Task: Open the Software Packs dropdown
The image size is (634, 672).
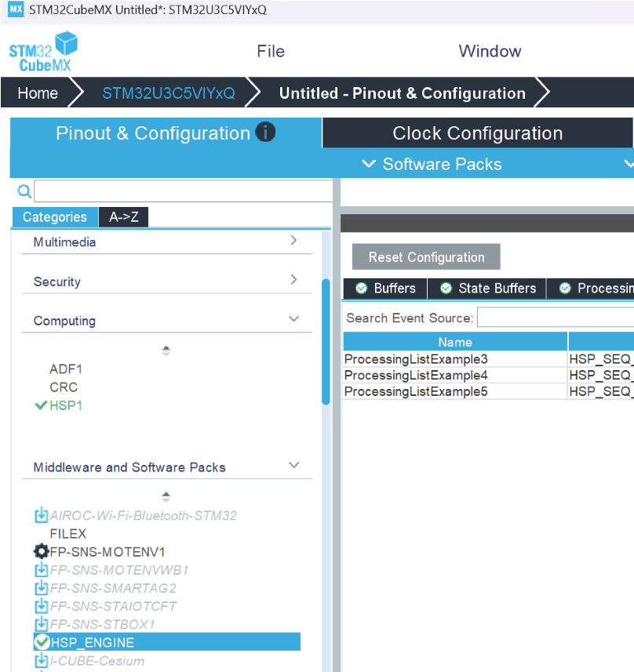Action: (x=432, y=164)
